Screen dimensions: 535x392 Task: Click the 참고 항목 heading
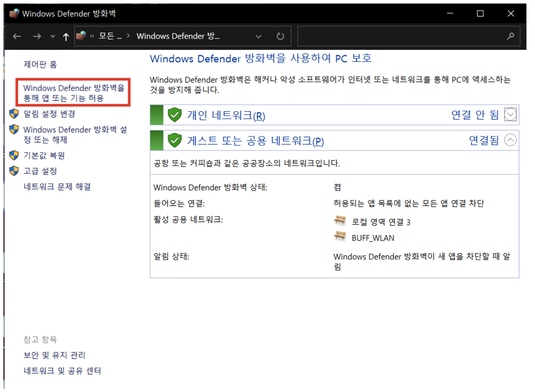(x=40, y=340)
